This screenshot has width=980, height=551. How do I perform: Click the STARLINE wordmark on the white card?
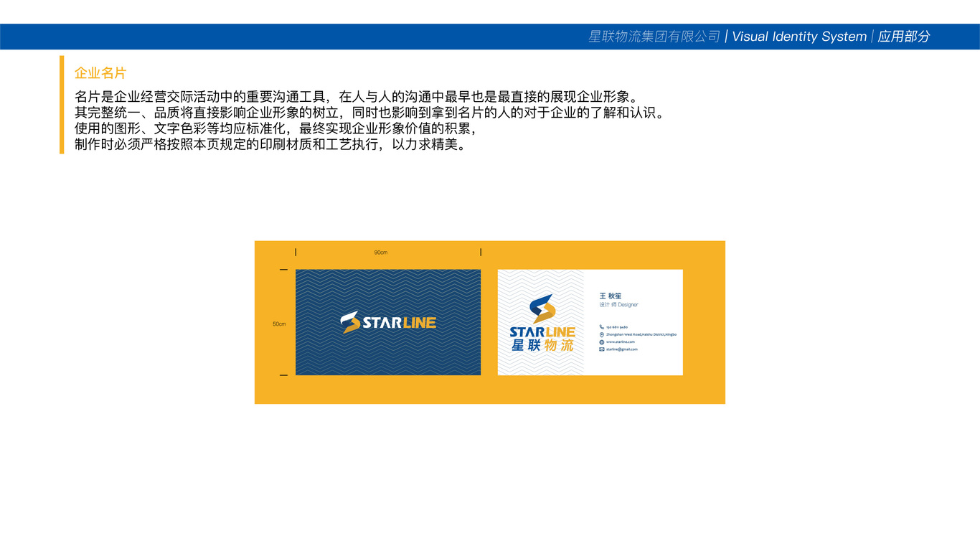[542, 332]
